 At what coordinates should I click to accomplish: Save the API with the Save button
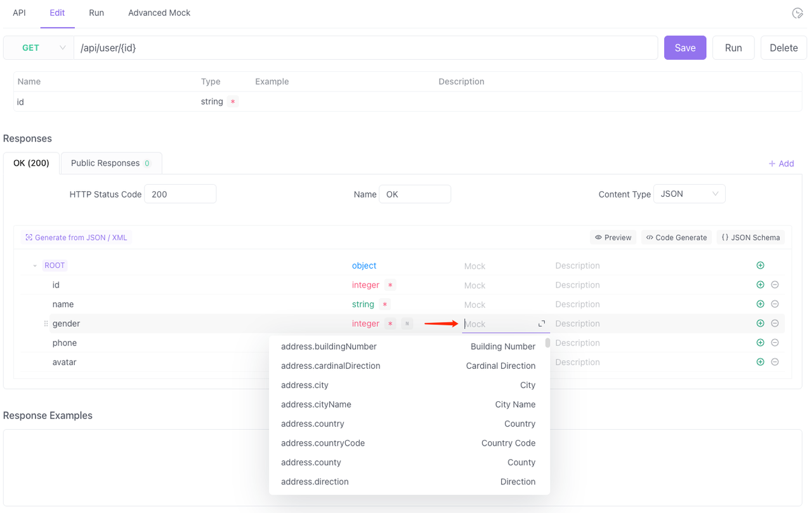[685, 48]
